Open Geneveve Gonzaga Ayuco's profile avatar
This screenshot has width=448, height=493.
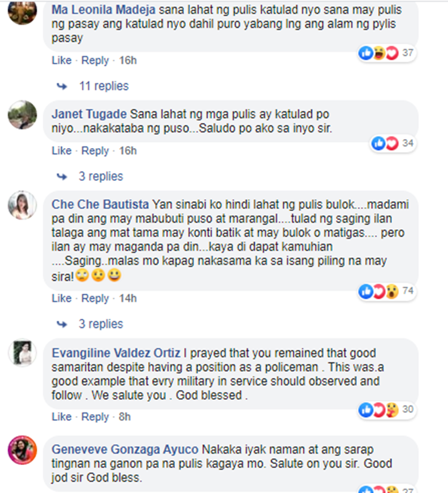tap(22, 450)
